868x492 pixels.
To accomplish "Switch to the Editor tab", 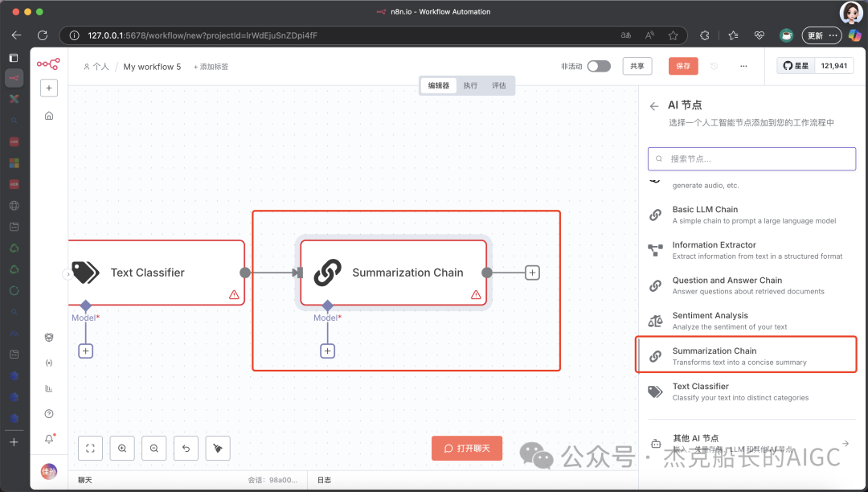I will tap(439, 85).
